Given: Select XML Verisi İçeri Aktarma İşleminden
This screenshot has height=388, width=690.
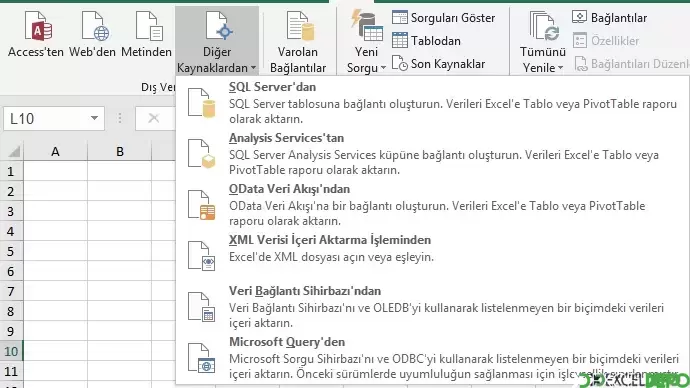Looking at the screenshot, I should 432,256.
